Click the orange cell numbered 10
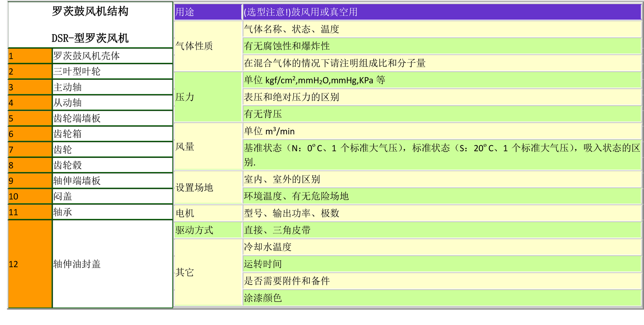Image resolution: width=644 pixels, height=325 pixels. point(30,197)
